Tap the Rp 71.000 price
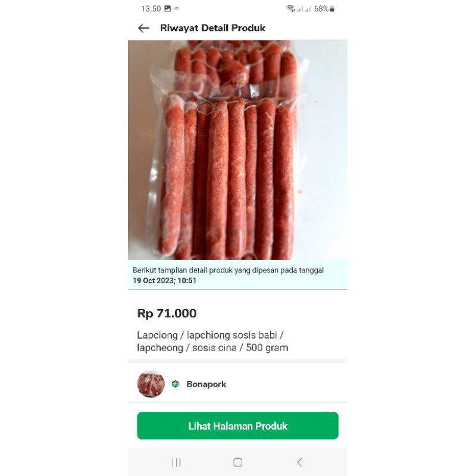The height and width of the screenshot is (476, 476). tap(167, 314)
